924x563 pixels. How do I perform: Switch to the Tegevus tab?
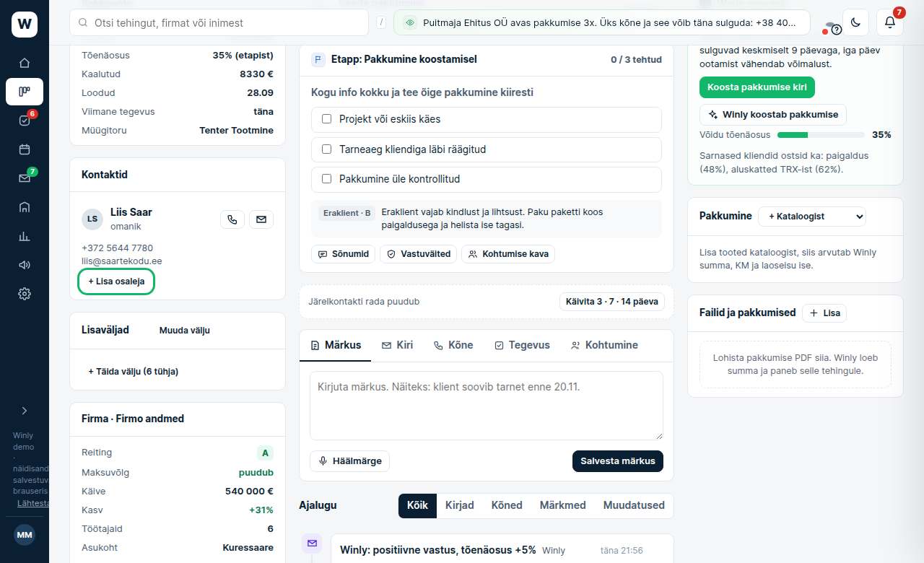[x=522, y=345]
